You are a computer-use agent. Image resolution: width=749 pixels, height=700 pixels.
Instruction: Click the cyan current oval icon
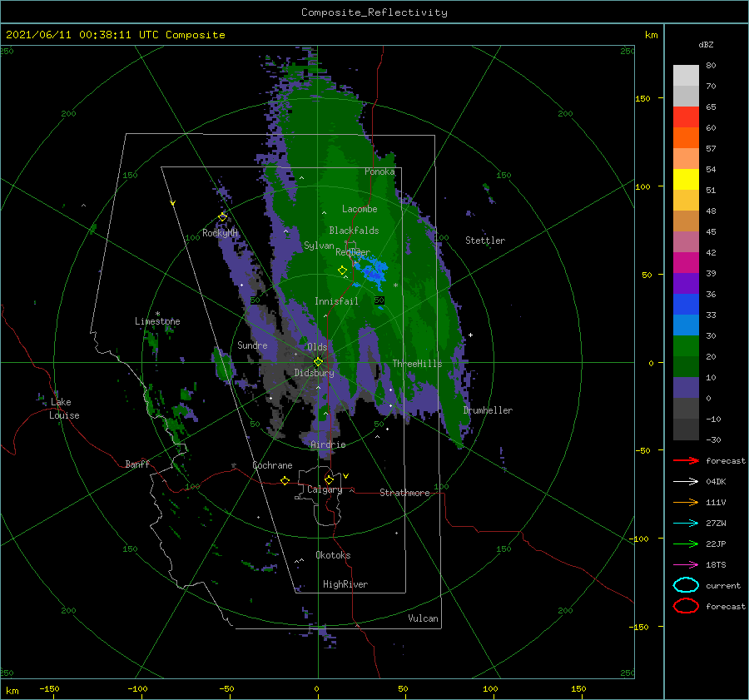pyautogui.click(x=686, y=585)
